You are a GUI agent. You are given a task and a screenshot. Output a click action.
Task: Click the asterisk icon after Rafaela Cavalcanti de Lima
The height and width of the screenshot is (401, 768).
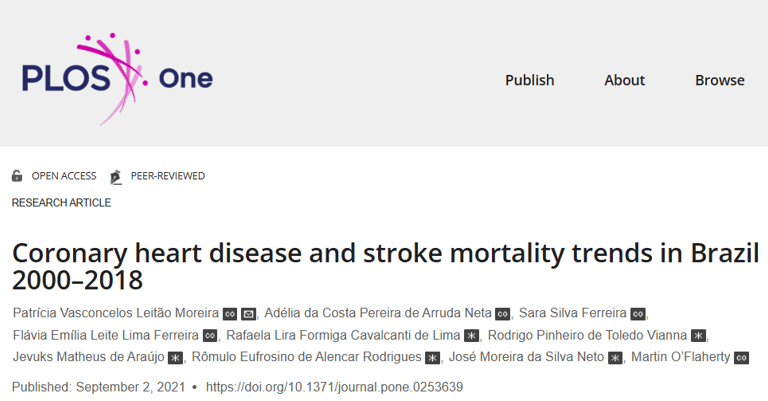tap(471, 335)
